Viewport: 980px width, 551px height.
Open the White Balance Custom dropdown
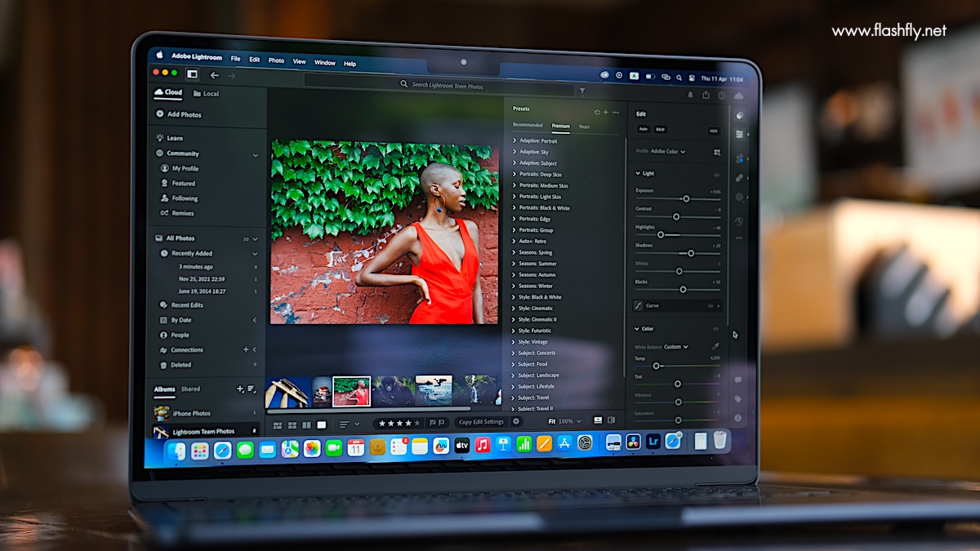pos(675,347)
